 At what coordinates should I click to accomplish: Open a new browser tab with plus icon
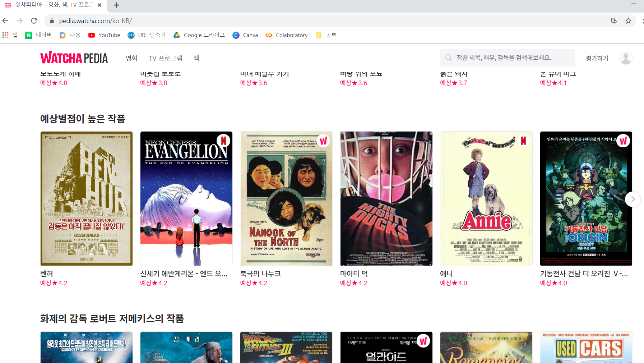pos(116,5)
